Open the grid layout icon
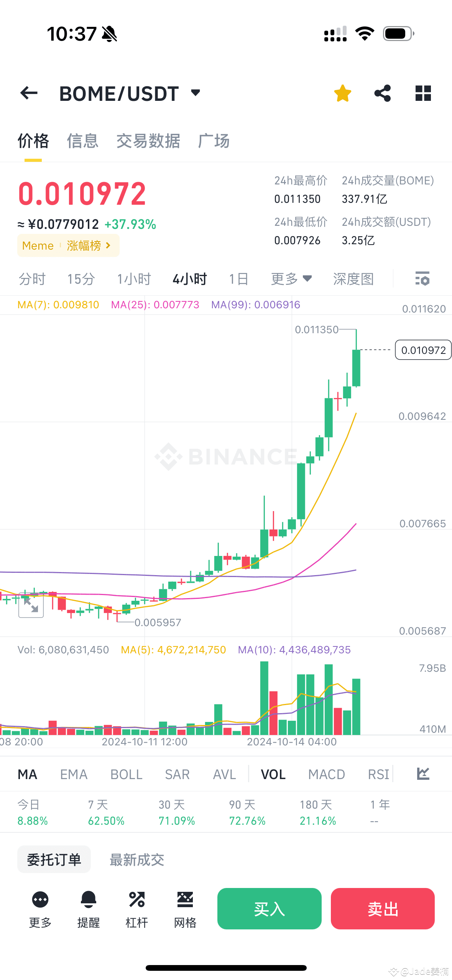This screenshot has height=980, width=452. point(423,93)
